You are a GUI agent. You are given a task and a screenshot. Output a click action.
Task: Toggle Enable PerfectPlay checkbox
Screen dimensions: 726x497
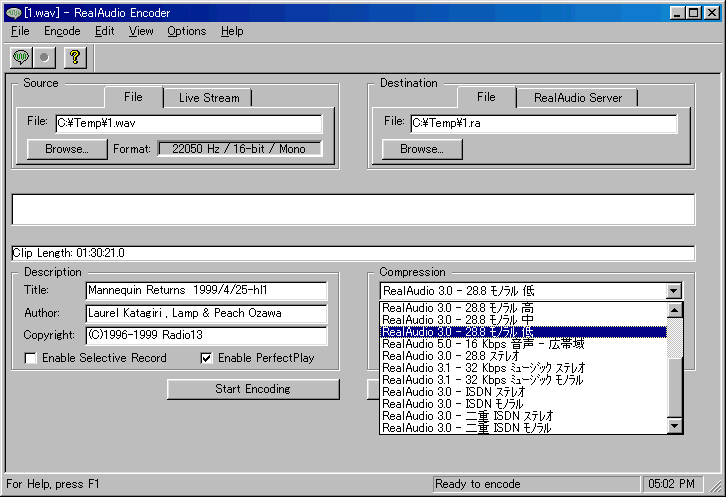pyautogui.click(x=207, y=358)
